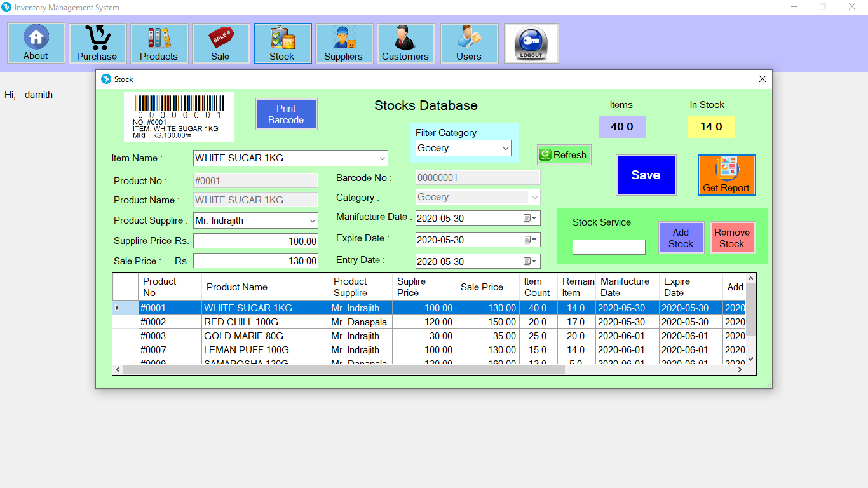Open the Purchase section

[97, 43]
